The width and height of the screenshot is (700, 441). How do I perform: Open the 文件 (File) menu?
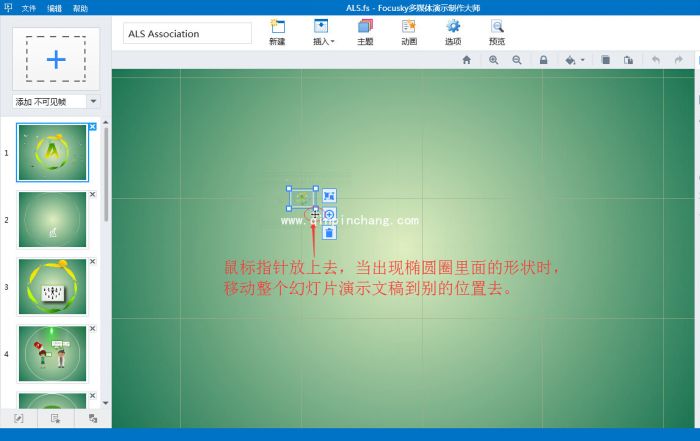click(29, 8)
